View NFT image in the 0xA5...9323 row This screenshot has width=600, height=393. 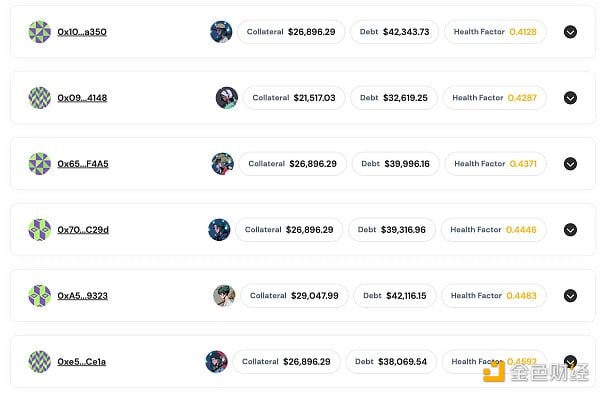pos(224,296)
